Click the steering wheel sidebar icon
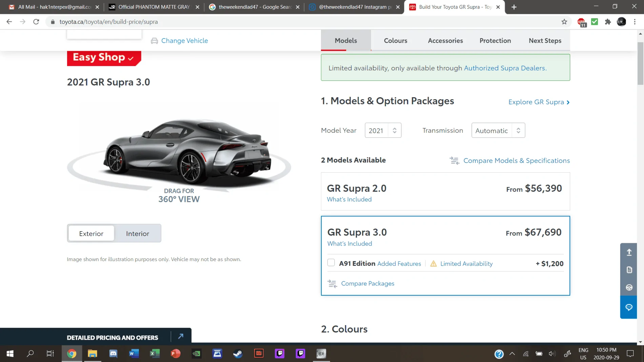Viewport: 644px width, 362px height. [x=629, y=288]
